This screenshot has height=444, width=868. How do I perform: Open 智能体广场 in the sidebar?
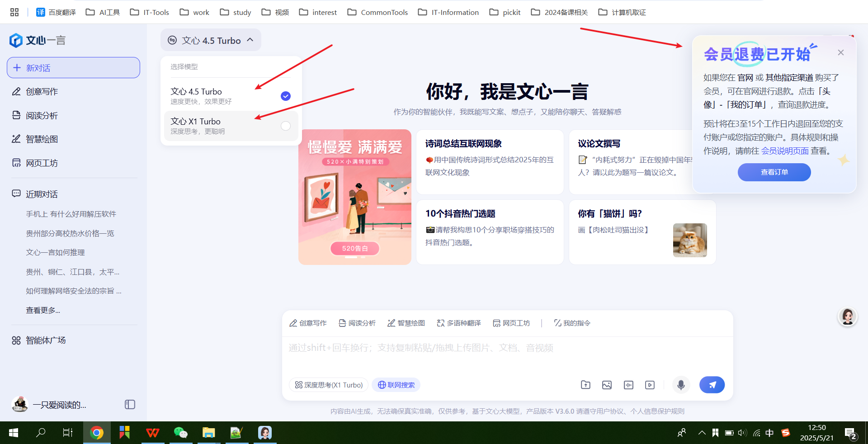coord(39,340)
